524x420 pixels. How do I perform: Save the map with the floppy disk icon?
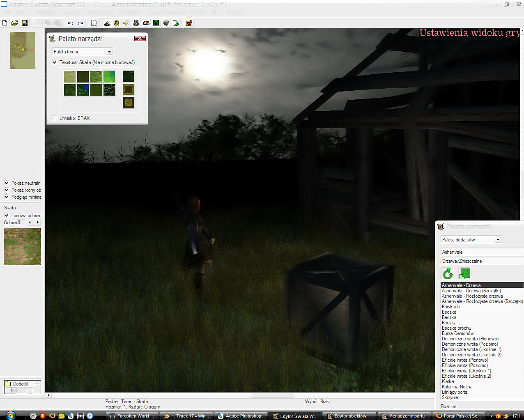pos(25,23)
